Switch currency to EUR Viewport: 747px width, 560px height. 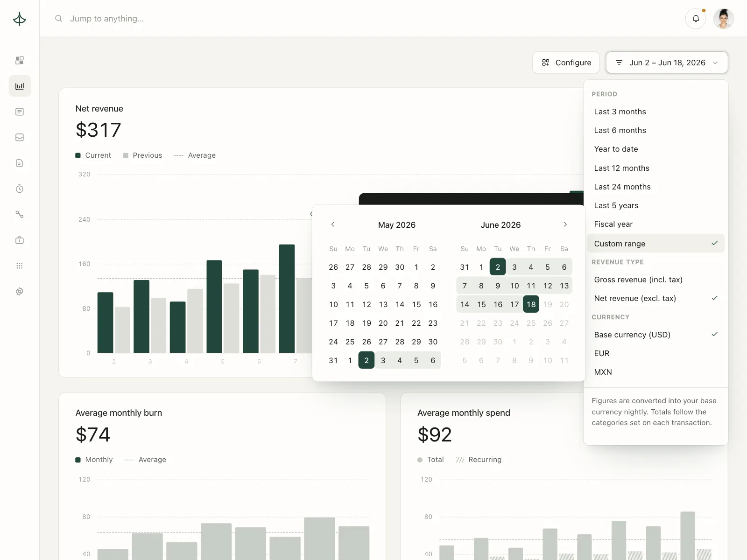[656, 353]
